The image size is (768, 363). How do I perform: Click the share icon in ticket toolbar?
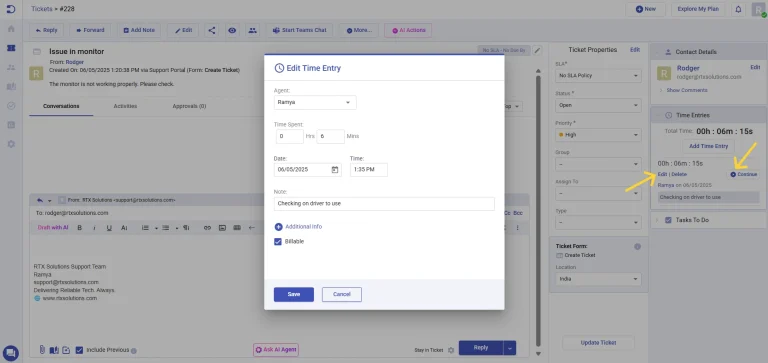click(x=212, y=30)
